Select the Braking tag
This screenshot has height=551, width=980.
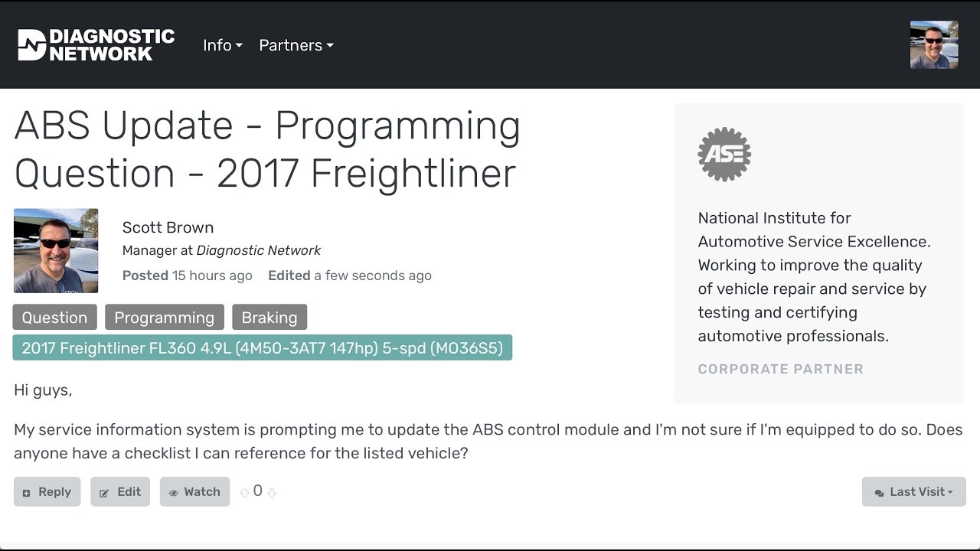tap(269, 318)
